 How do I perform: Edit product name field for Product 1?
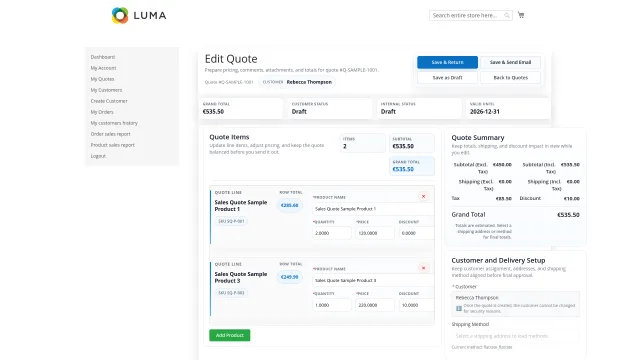(373, 209)
